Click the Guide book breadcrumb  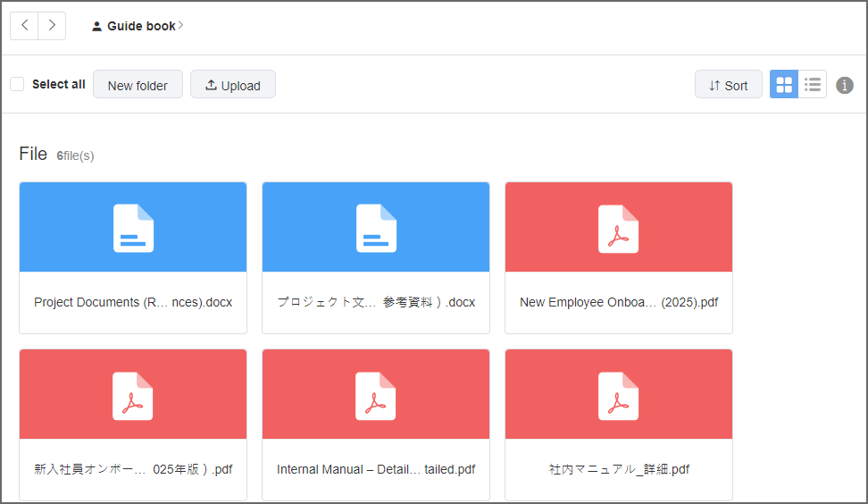pyautogui.click(x=141, y=27)
